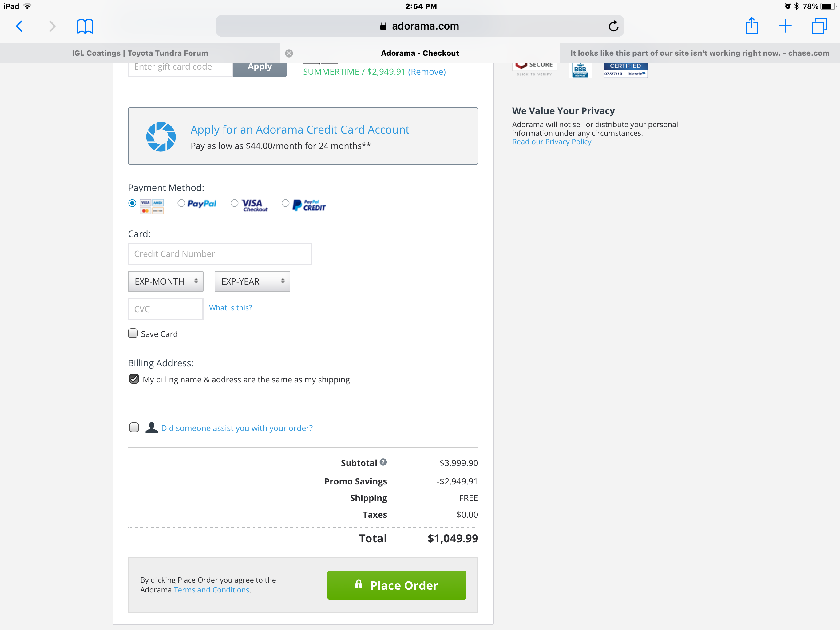Screen dimensions: 840x630
Task: Switch to the chase.com tab
Action: (x=699, y=53)
